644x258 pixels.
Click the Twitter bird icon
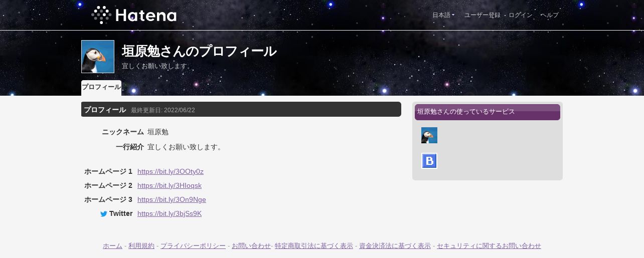tap(104, 214)
